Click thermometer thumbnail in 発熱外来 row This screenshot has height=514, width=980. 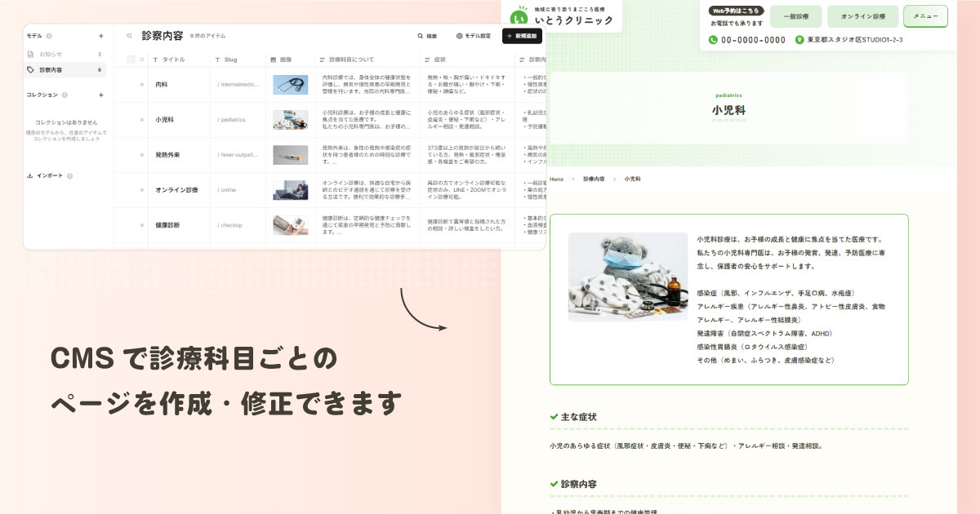290,154
